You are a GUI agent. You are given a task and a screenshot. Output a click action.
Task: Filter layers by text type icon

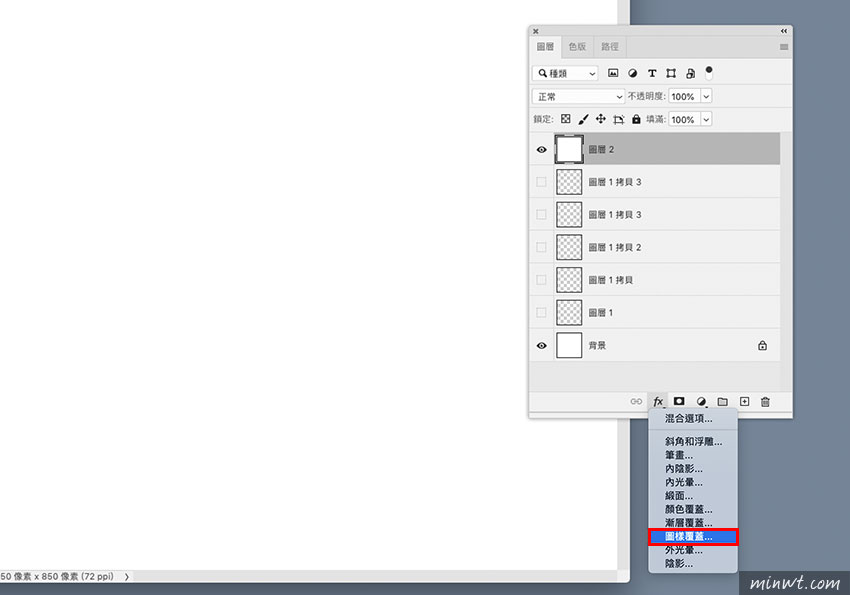point(652,73)
